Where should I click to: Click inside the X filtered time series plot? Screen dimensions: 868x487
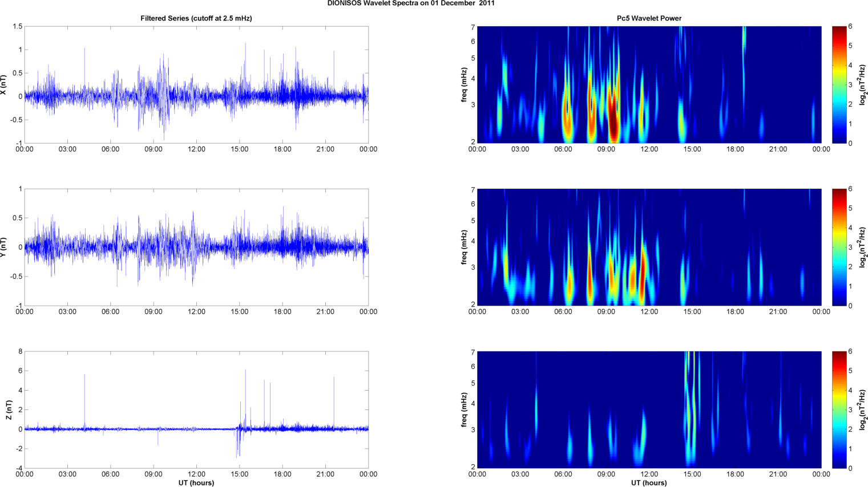coord(196,85)
